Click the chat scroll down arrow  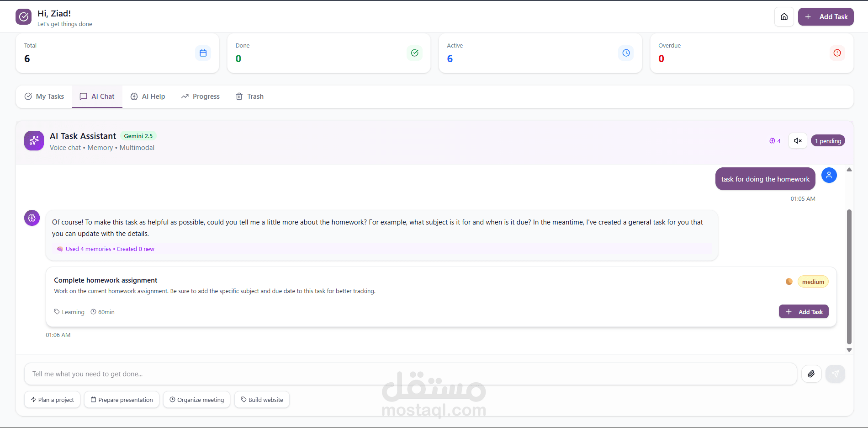click(x=849, y=350)
